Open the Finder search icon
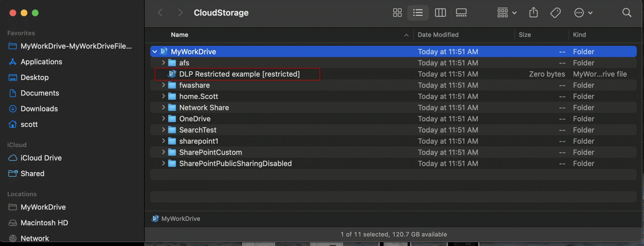This screenshot has width=644, height=246. point(626,13)
